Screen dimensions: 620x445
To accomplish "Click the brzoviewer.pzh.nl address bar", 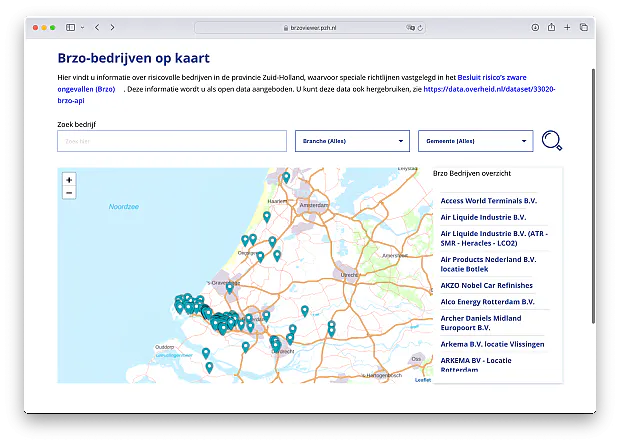I will (310, 28).
